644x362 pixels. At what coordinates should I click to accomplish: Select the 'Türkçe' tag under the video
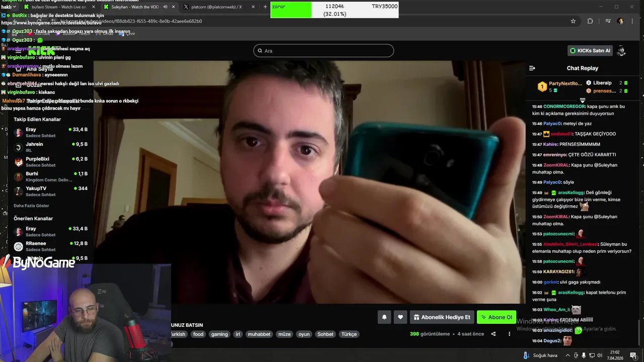349,334
